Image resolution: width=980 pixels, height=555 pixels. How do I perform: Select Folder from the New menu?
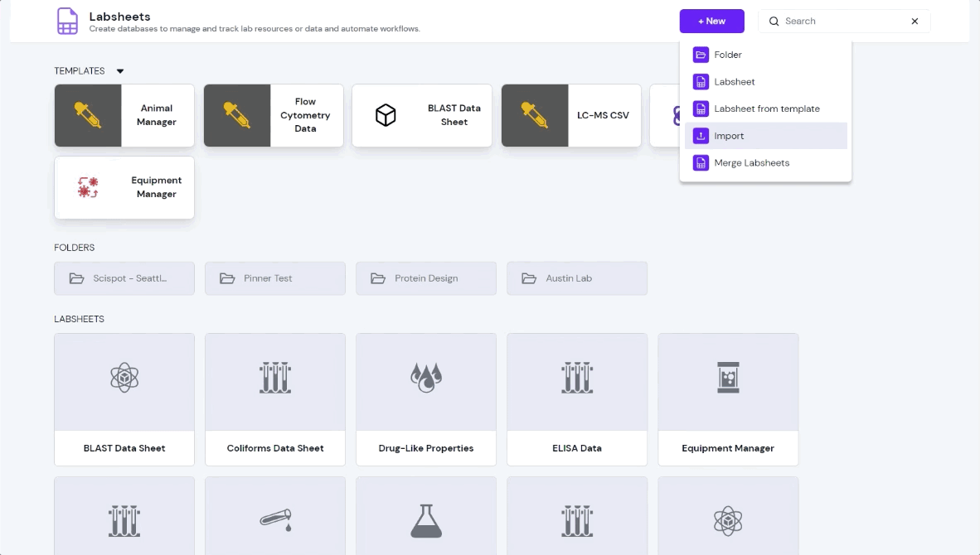[x=765, y=55]
